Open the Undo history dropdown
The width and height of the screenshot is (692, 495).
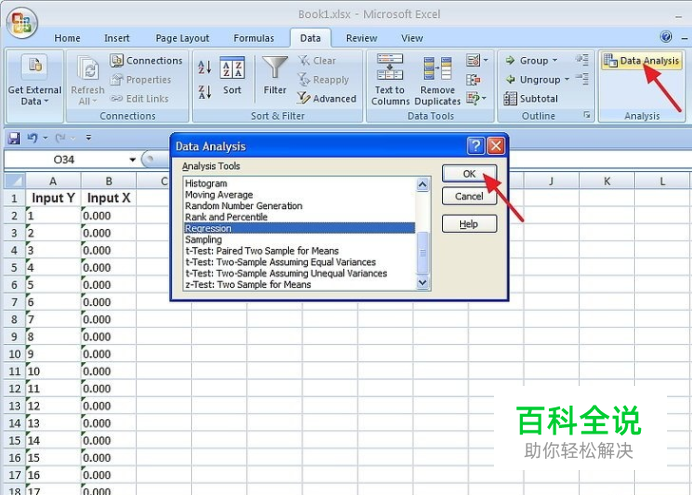point(45,139)
